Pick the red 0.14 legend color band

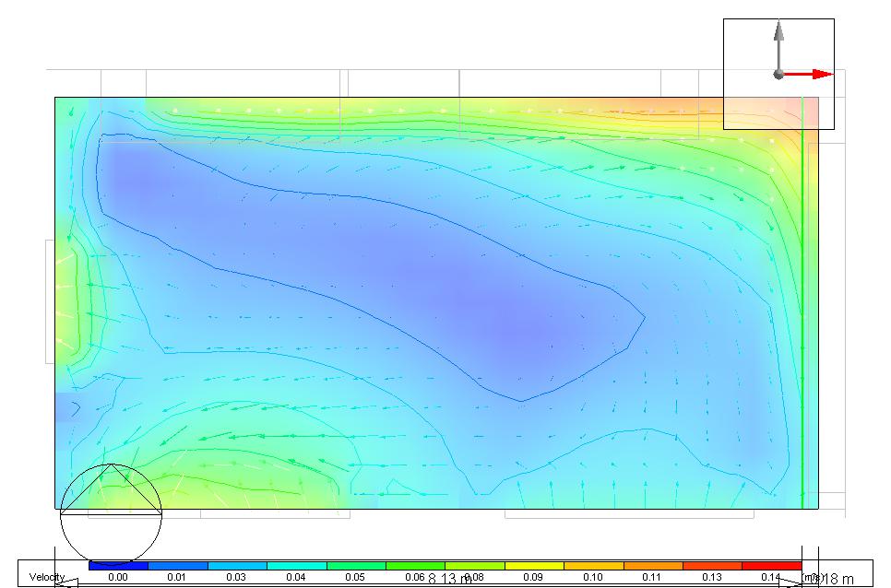click(x=772, y=566)
